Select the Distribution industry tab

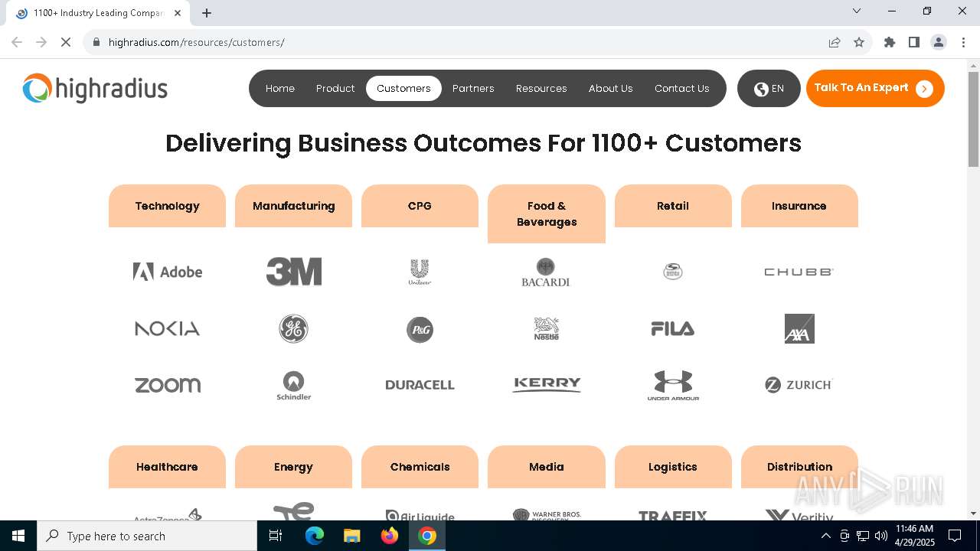799,467
